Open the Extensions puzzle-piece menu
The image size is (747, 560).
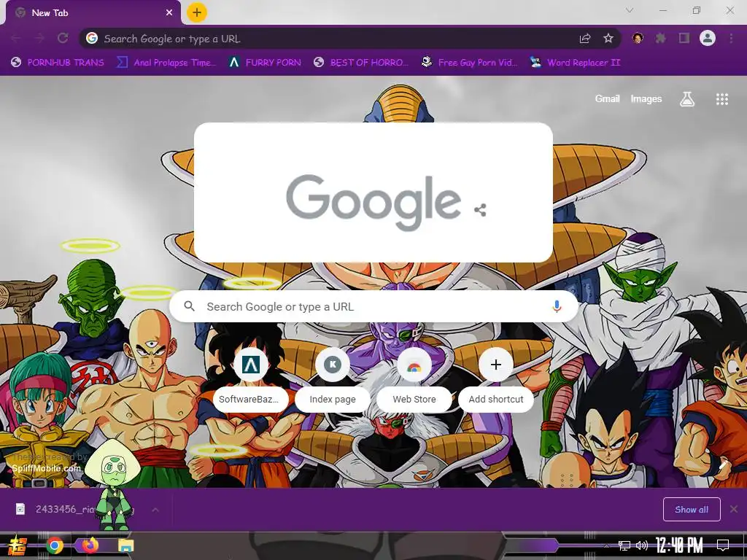tap(660, 38)
